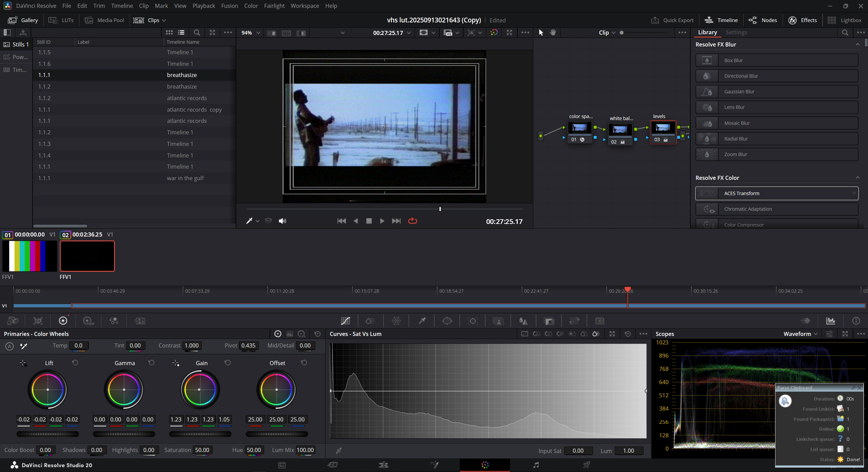Open the Power Window palette icon

(x=447, y=321)
